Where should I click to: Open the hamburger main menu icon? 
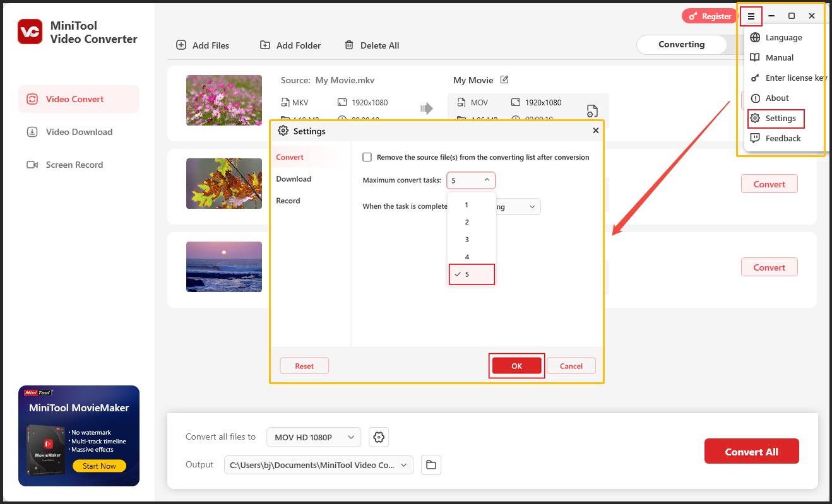pos(751,16)
